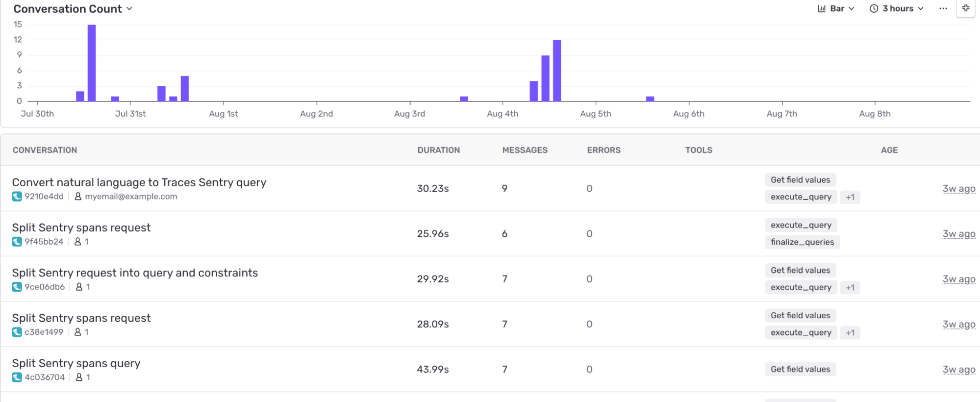
Task: Click the MESSAGES column header
Action: click(525, 150)
